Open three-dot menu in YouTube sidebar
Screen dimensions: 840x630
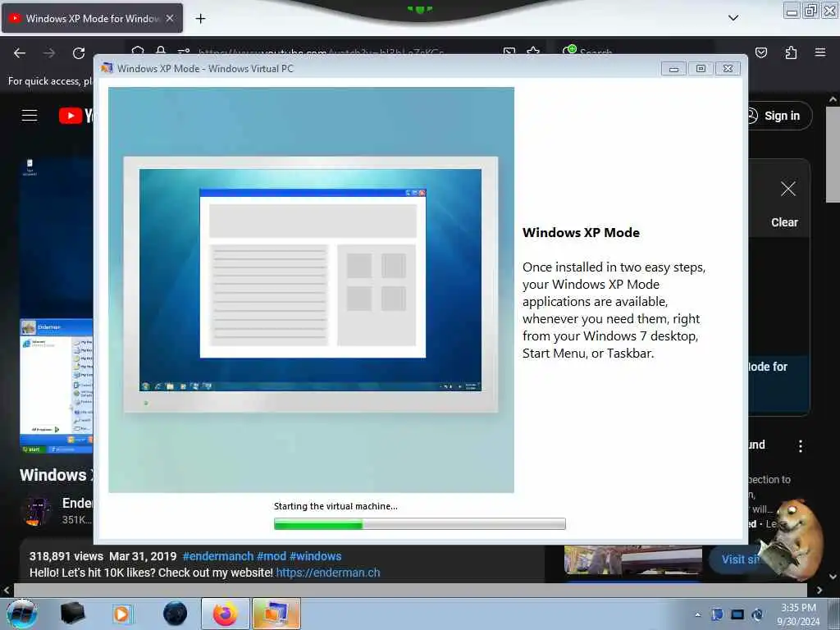coord(801,446)
